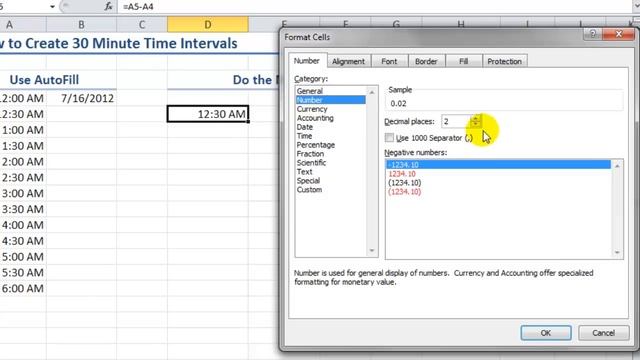Select red 1234.10 negative number format
Screen dimensions: 640x360
pos(498,173)
